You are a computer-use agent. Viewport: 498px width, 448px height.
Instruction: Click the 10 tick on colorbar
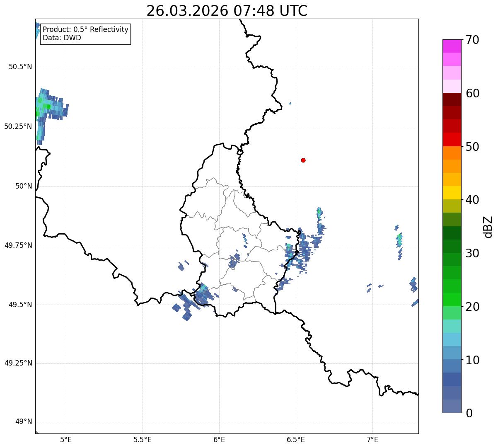pyautogui.click(x=472, y=360)
